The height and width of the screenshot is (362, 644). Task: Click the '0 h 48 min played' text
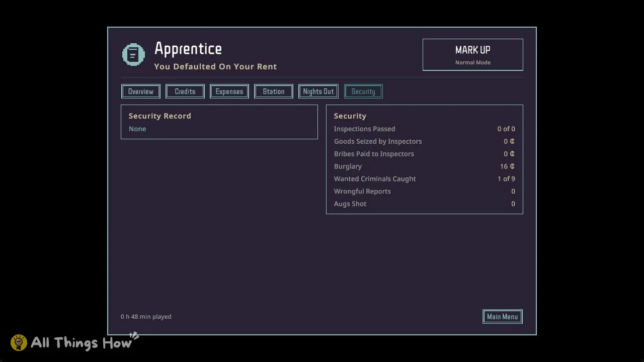[x=146, y=317]
